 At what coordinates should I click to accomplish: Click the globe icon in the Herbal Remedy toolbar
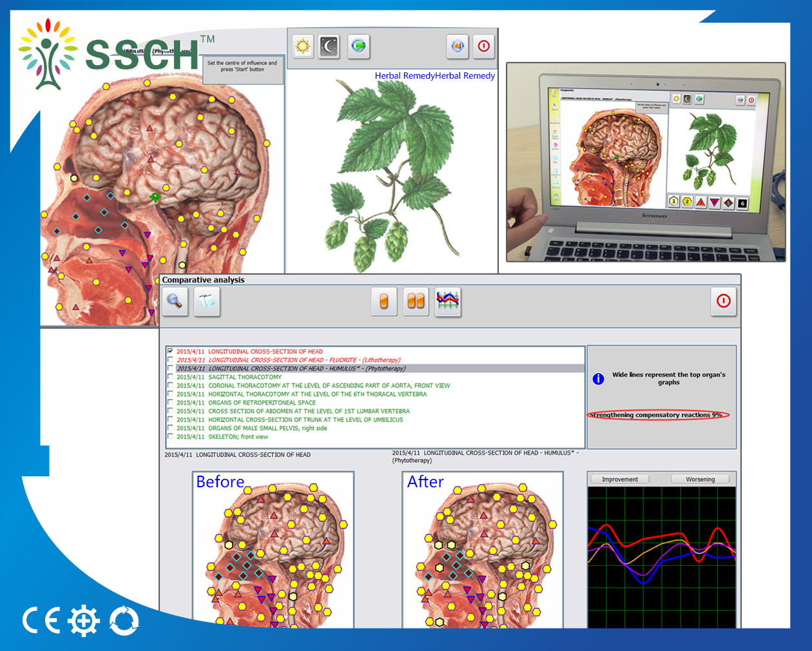pyautogui.click(x=358, y=46)
